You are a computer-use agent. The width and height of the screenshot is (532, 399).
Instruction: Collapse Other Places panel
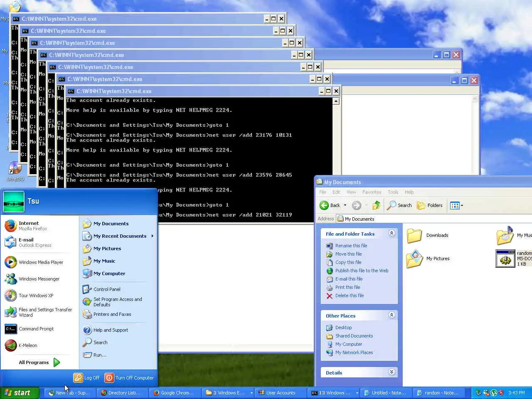click(392, 315)
